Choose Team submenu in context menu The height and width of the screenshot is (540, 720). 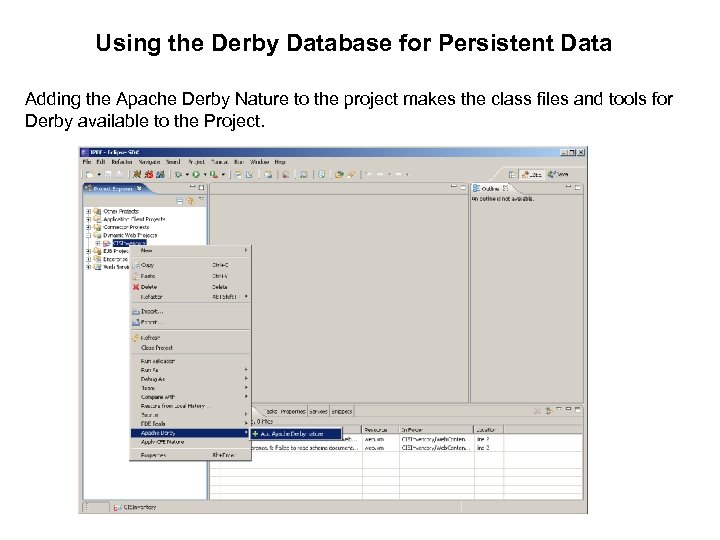point(191,388)
